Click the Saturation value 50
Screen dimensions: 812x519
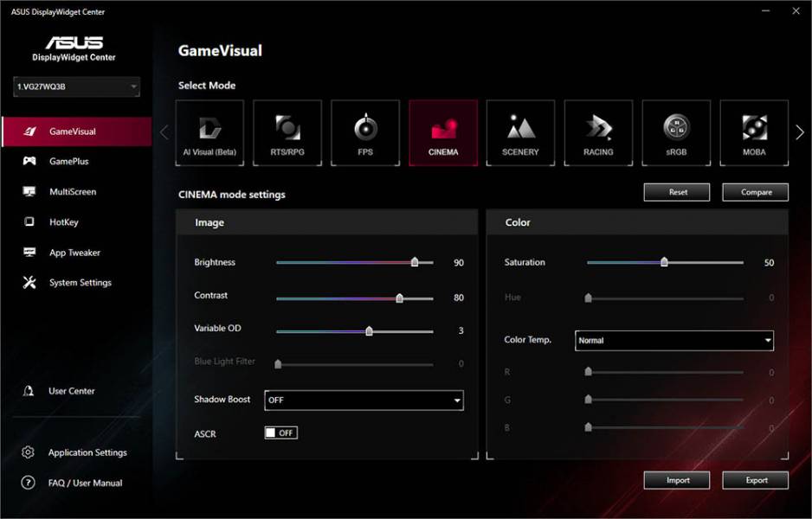coord(769,263)
